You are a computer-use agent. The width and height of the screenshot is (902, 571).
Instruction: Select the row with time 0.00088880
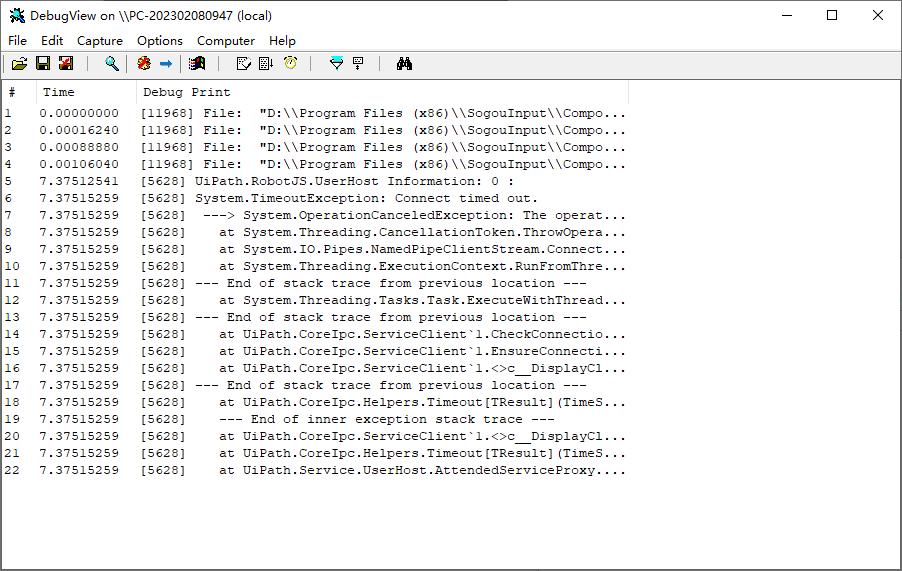click(315, 147)
